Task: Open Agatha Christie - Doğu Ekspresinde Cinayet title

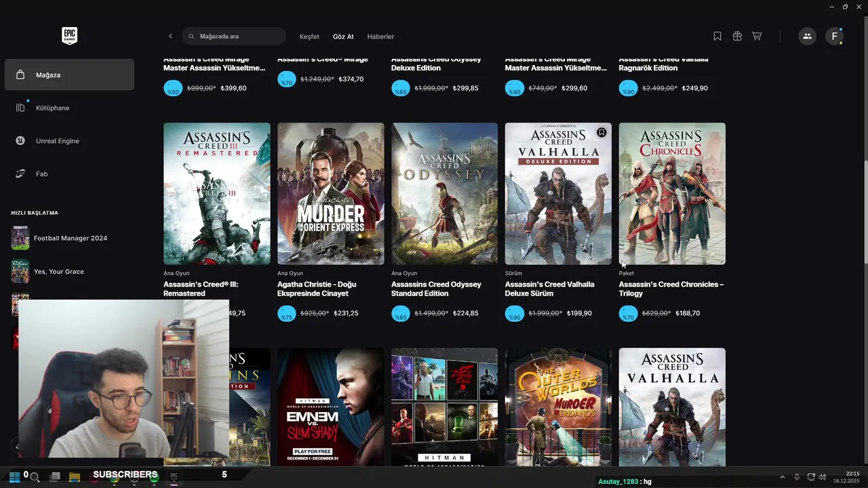Action: [x=317, y=289]
